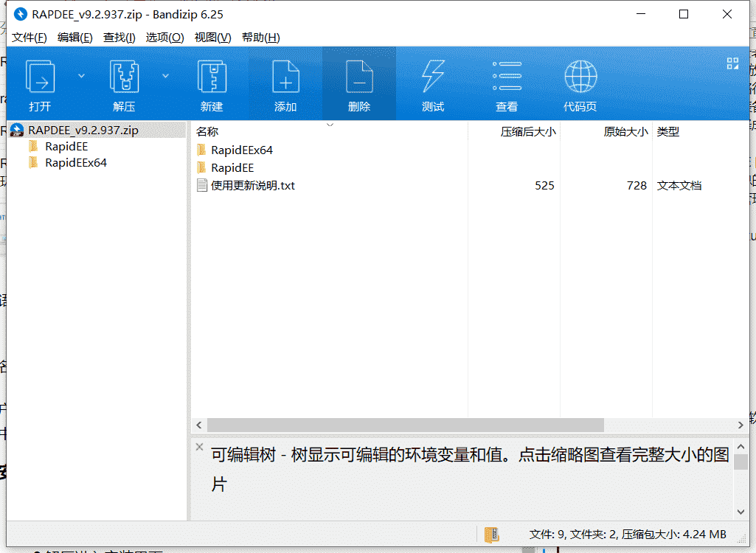Click the zip archive icon in the status bar

point(492,534)
